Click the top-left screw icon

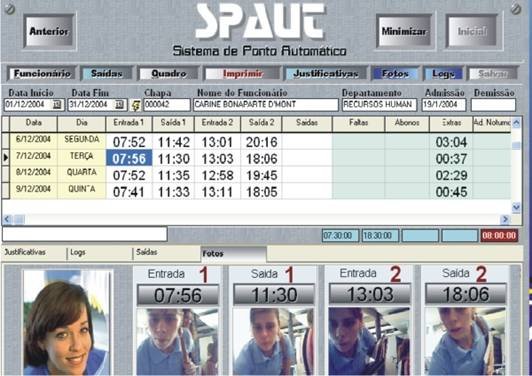9,9
